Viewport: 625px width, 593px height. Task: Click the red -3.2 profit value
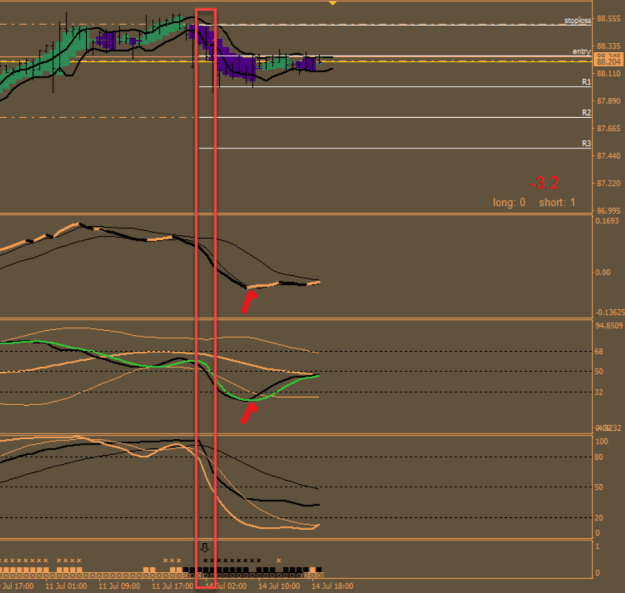pyautogui.click(x=544, y=183)
